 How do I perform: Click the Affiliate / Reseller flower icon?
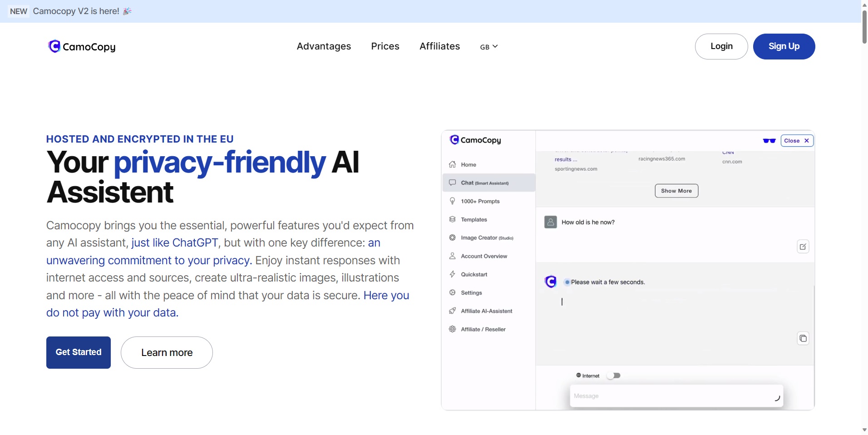click(452, 329)
